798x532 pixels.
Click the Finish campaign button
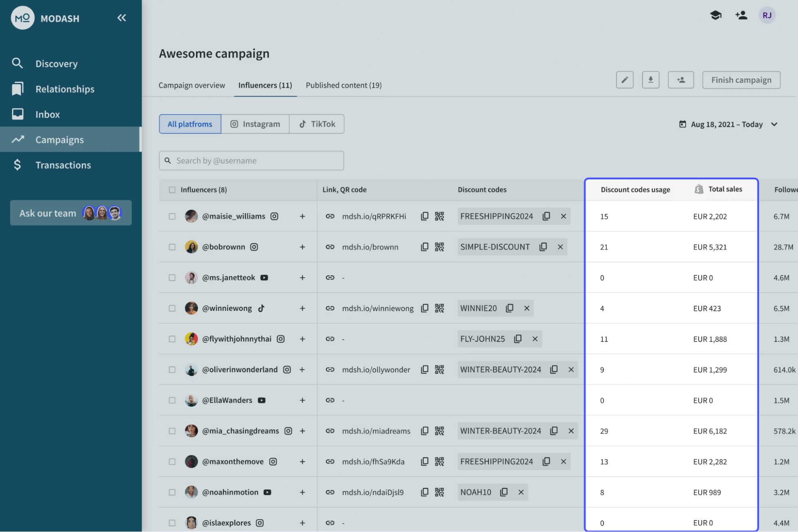coord(741,80)
